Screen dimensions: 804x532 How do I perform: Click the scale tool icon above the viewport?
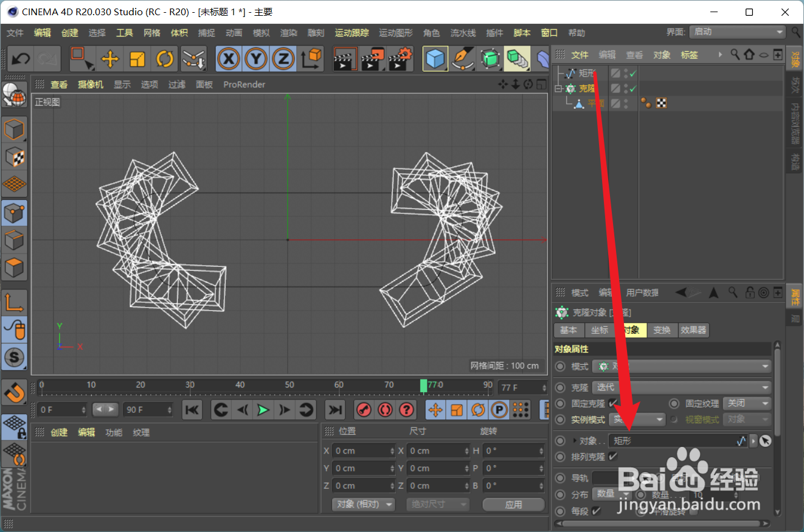coord(136,58)
